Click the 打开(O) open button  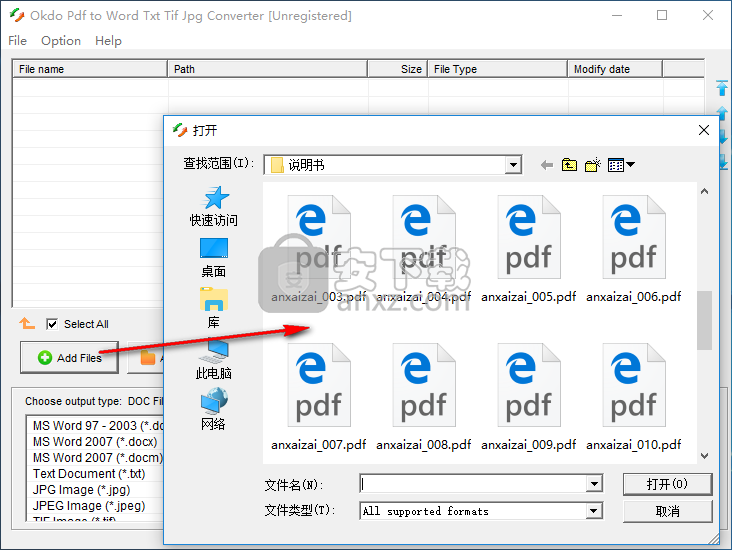tap(668, 484)
